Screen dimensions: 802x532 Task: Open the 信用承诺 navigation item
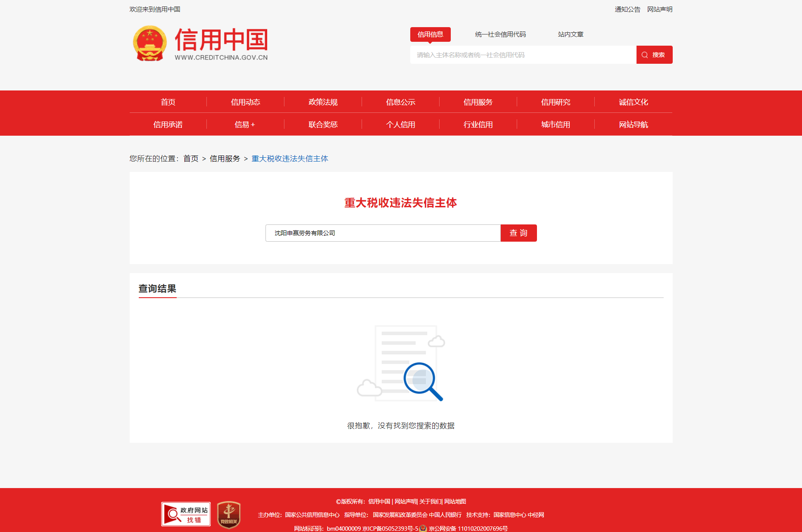[x=168, y=124]
